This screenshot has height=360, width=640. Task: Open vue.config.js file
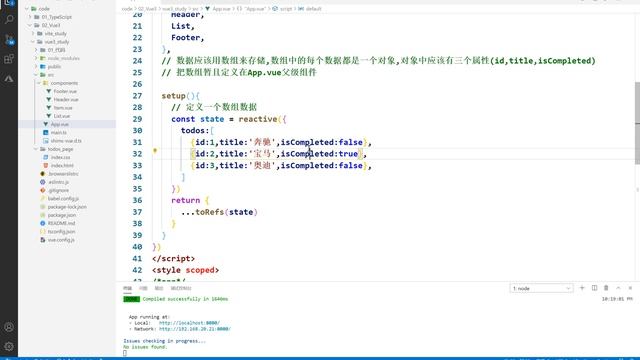(x=61, y=240)
